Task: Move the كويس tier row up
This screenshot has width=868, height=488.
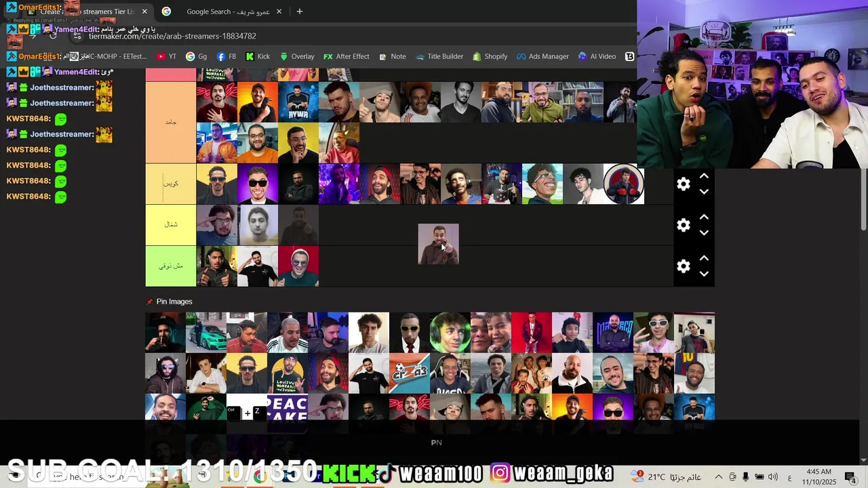Action: (x=704, y=176)
